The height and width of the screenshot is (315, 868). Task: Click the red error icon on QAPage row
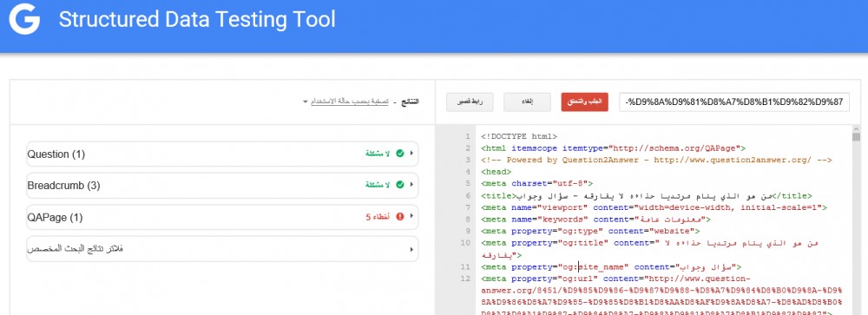coord(399,217)
